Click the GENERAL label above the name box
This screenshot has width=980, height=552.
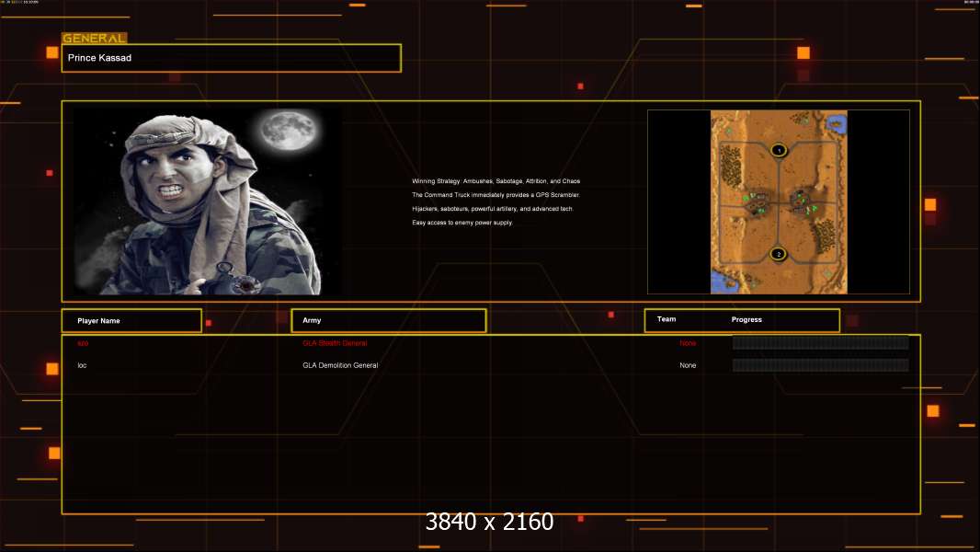coord(95,38)
